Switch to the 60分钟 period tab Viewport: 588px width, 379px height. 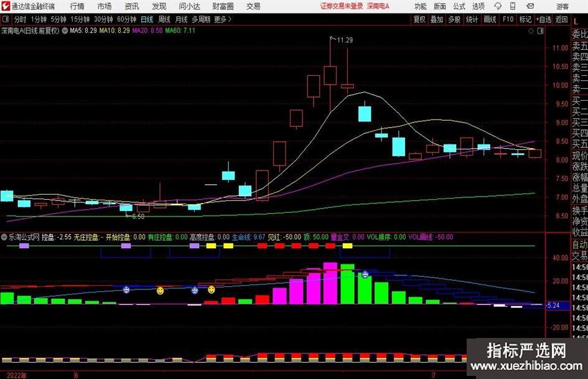point(126,19)
